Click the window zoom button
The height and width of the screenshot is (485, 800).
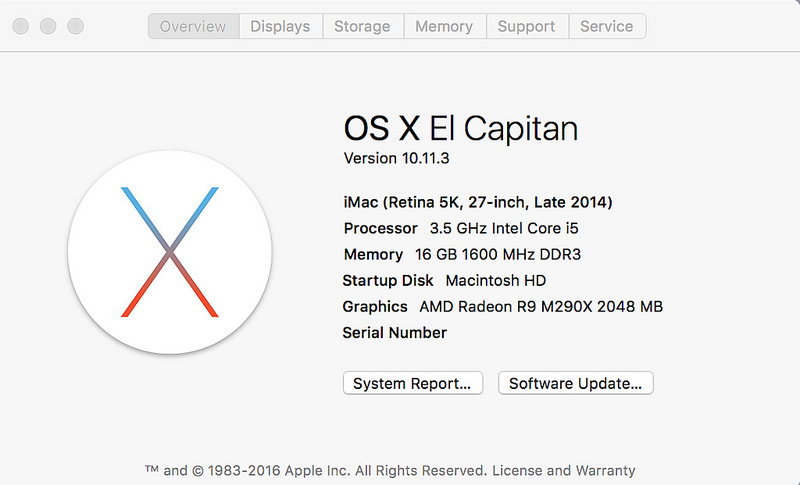(x=75, y=27)
